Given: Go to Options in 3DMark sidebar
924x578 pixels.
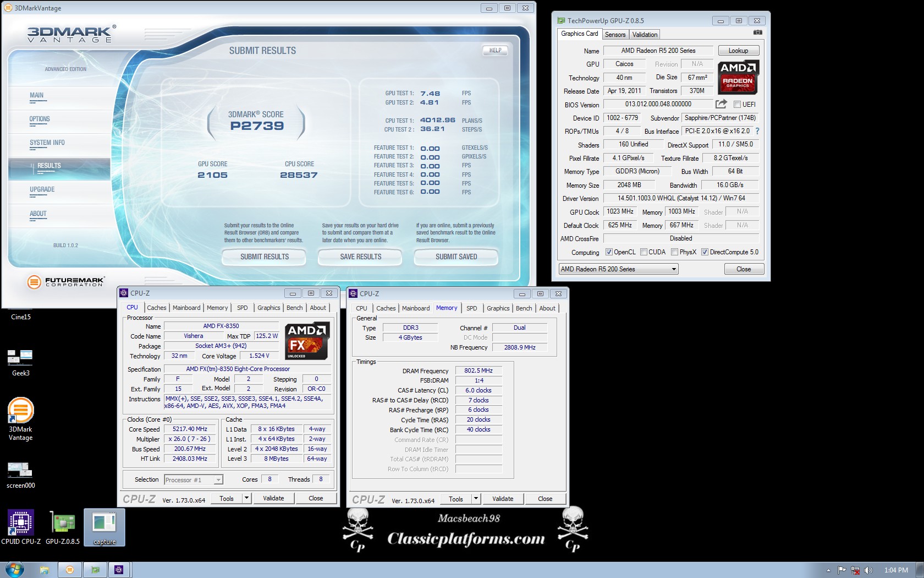Looking at the screenshot, I should click(x=40, y=119).
